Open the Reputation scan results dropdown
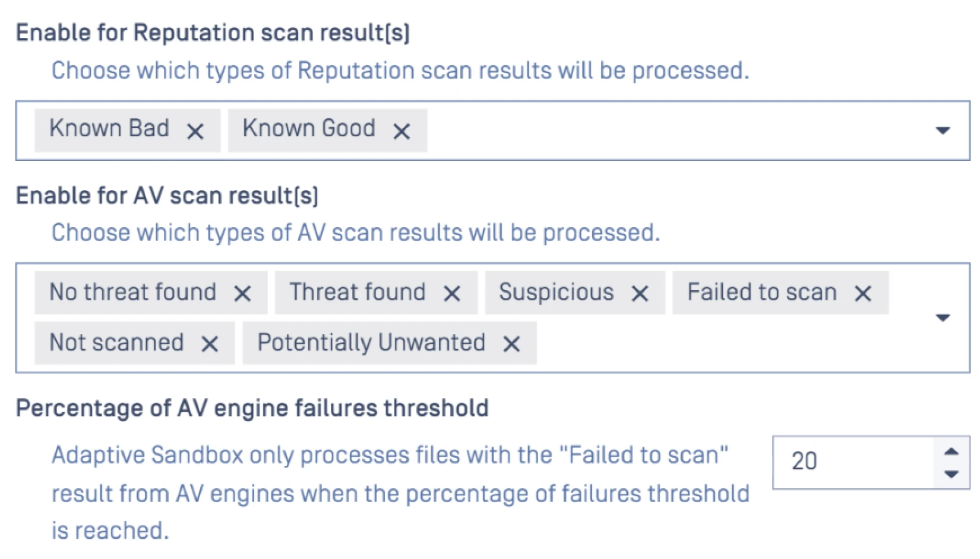Viewport: 980px width, 559px height. 943,131
